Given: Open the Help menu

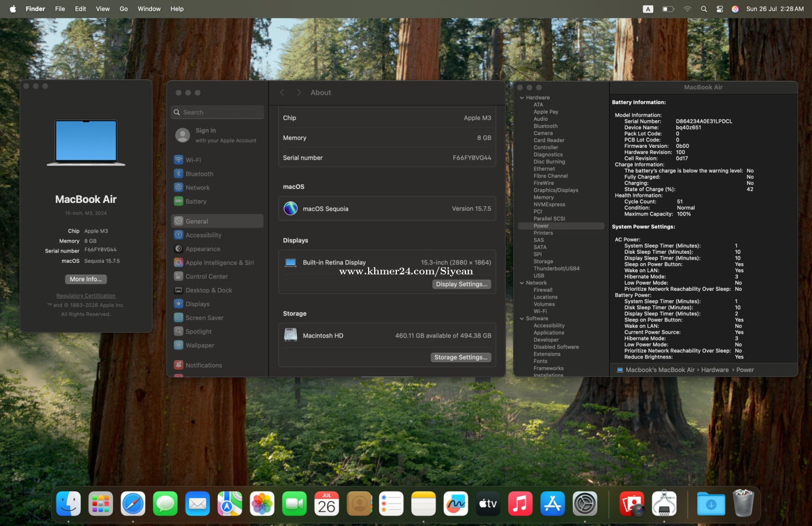Looking at the screenshot, I should click(177, 9).
